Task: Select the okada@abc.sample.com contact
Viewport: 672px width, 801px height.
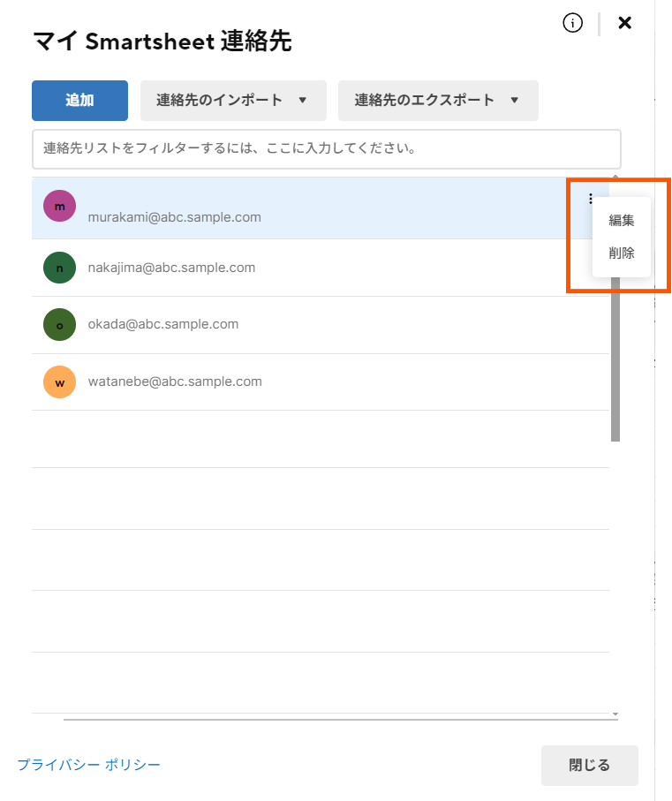Action: [x=163, y=324]
